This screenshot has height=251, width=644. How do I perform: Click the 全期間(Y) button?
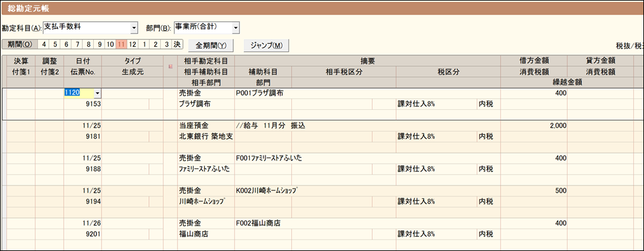click(x=211, y=45)
